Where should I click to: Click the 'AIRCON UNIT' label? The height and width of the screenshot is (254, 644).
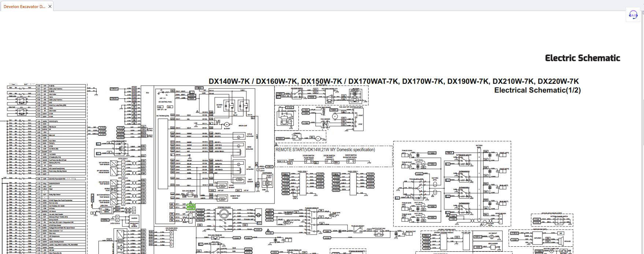click(x=243, y=125)
